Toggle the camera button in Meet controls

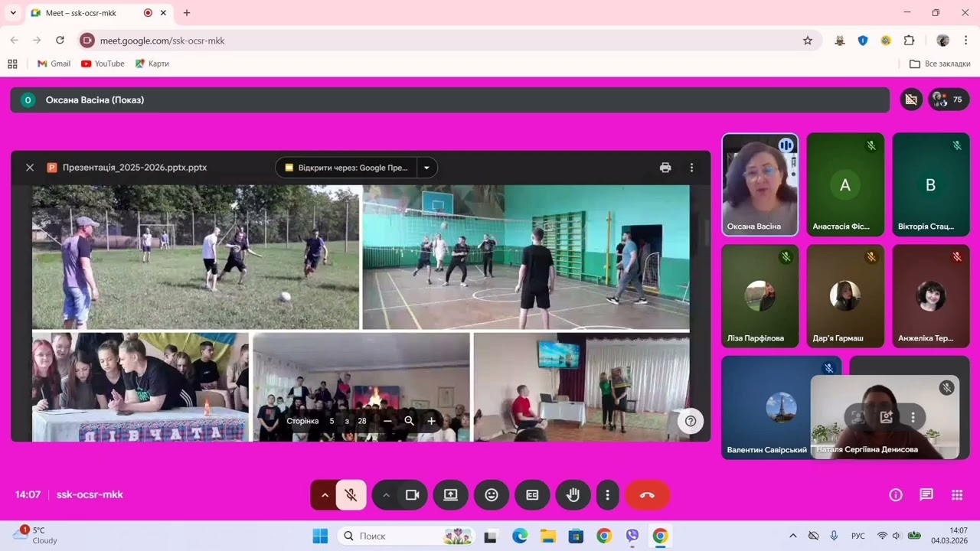coord(413,495)
